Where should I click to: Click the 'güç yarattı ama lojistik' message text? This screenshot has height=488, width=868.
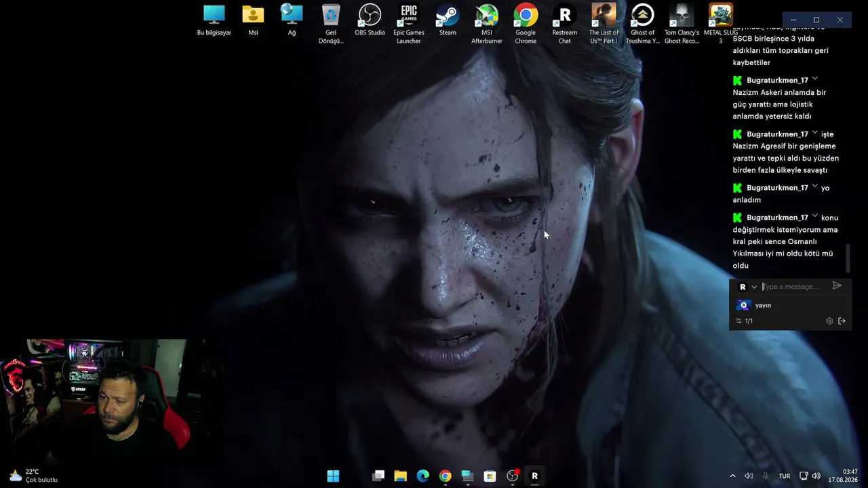click(773, 104)
